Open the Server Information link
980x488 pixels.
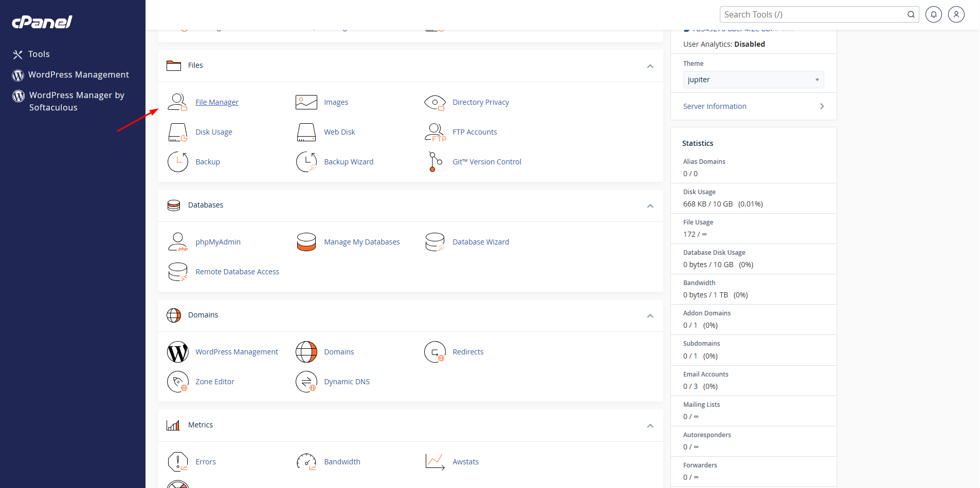(x=715, y=106)
